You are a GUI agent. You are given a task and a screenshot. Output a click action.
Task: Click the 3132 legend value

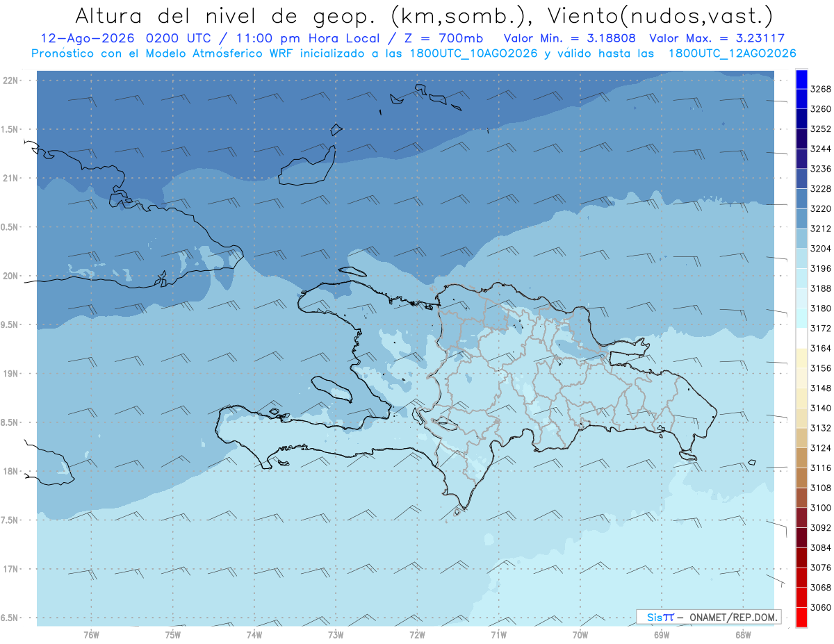[821, 428]
